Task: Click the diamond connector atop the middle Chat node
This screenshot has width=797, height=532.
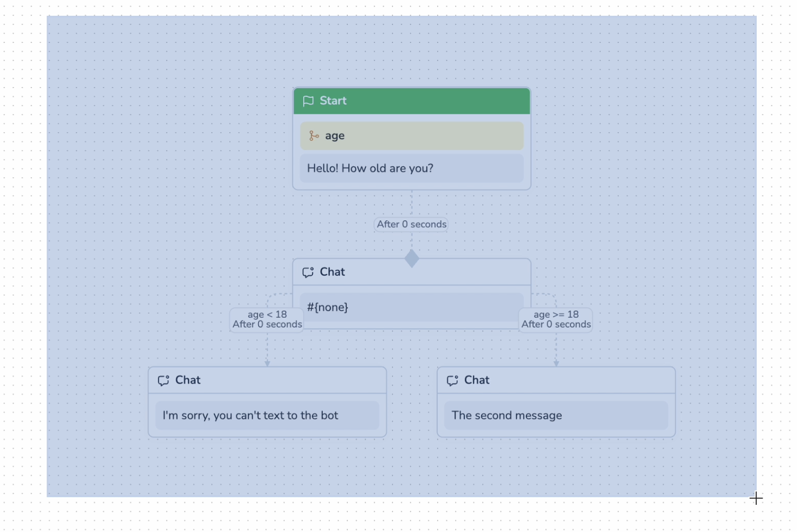Action: point(412,258)
